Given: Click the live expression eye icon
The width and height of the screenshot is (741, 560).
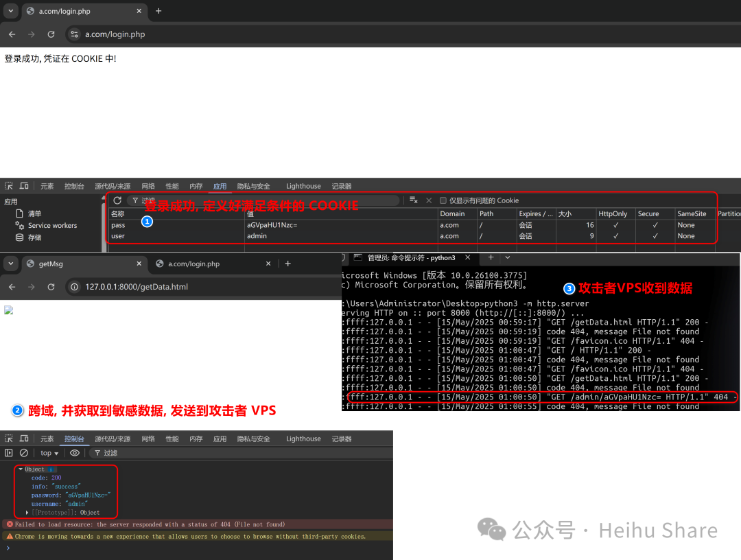Looking at the screenshot, I should pyautogui.click(x=75, y=453).
